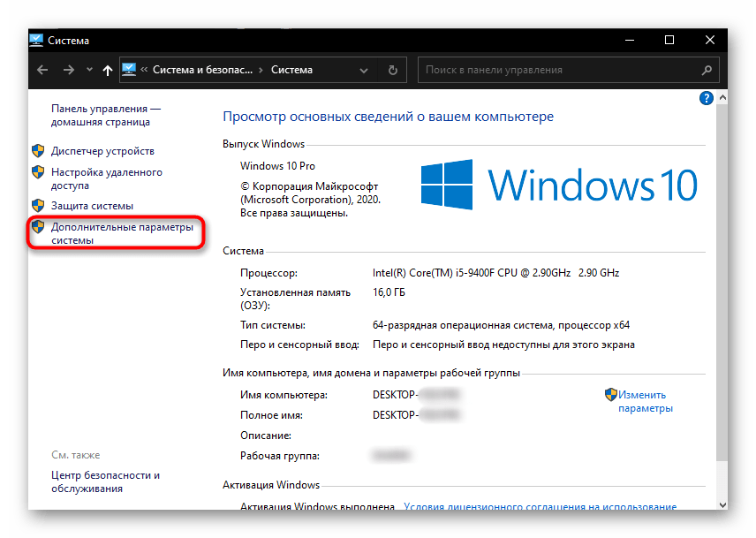Open Дополнительные параметры системы

(x=122, y=233)
